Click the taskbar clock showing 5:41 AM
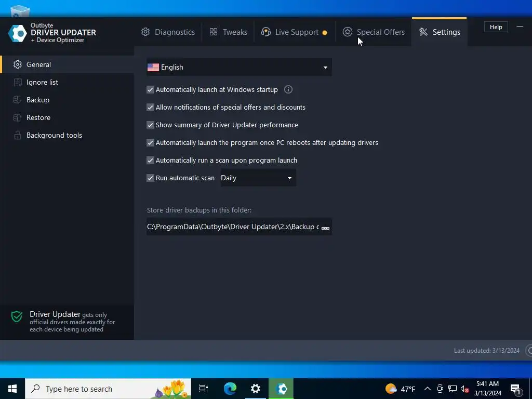532x399 pixels. tap(487, 389)
